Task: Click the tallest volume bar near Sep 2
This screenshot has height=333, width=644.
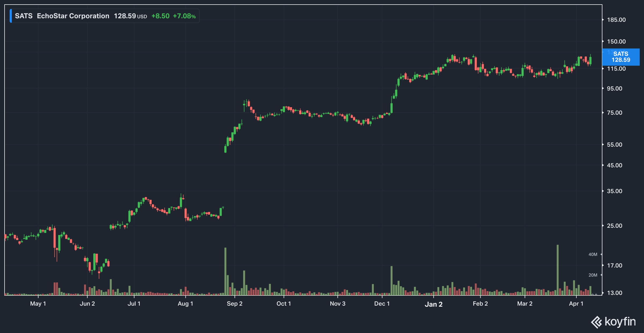Action: [225, 271]
